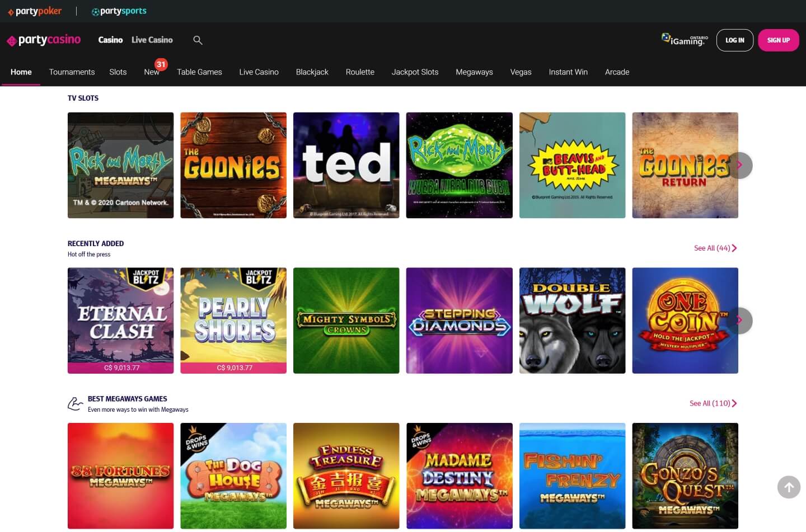
Task: Select the Live Casino header tab
Action: [152, 40]
